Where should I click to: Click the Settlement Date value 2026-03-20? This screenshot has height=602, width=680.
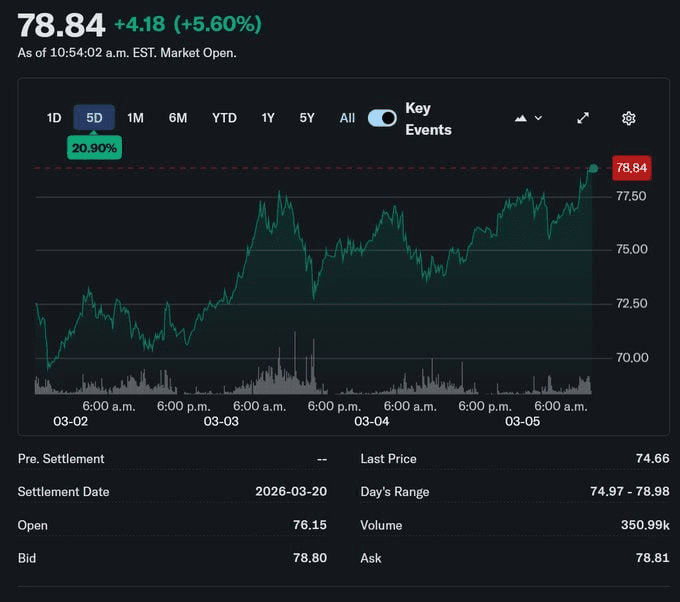pos(291,492)
